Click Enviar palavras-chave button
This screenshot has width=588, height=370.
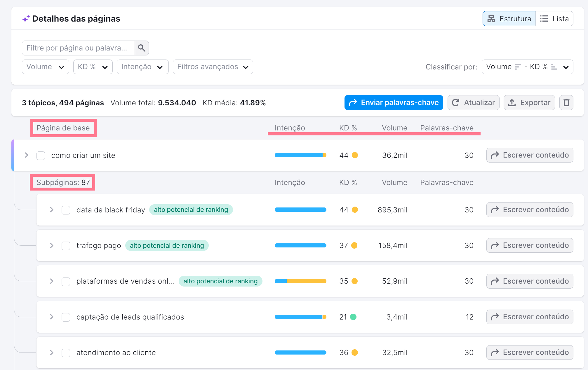pos(394,103)
